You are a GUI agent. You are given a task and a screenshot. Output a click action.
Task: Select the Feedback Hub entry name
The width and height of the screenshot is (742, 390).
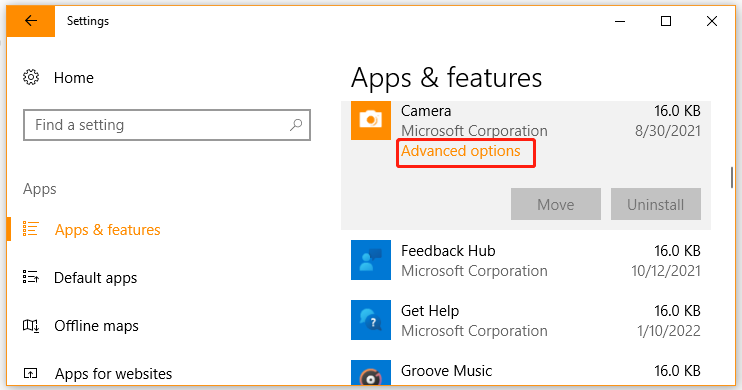(448, 251)
